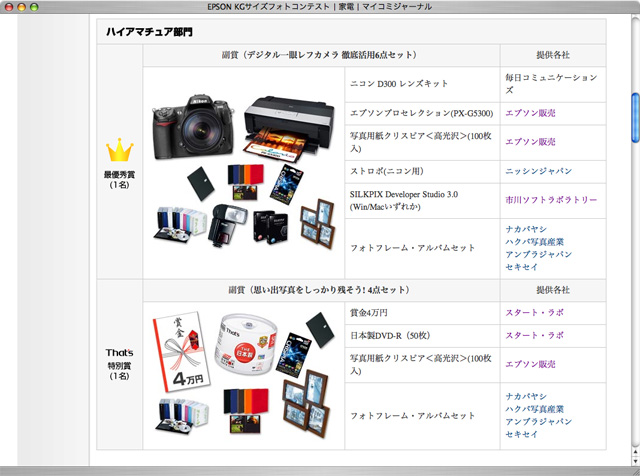Click the 賞金 4万円 gift envelope image
Screen dimensions: 640x476
[181, 352]
